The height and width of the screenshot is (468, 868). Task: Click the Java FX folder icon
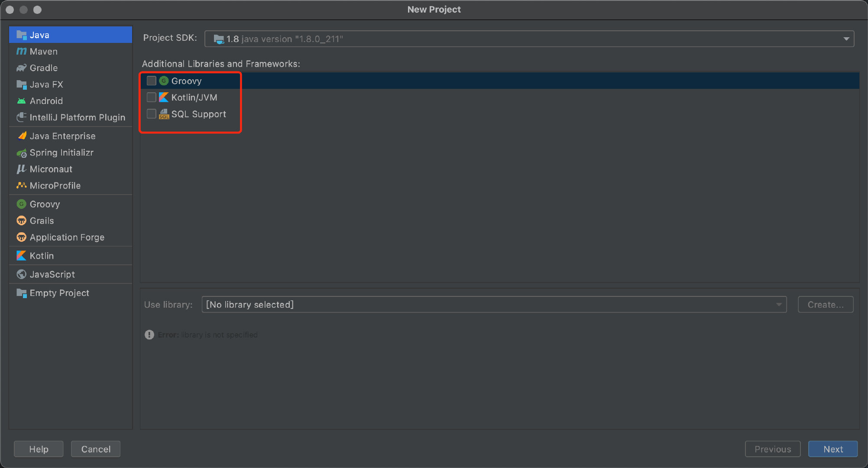(21, 84)
